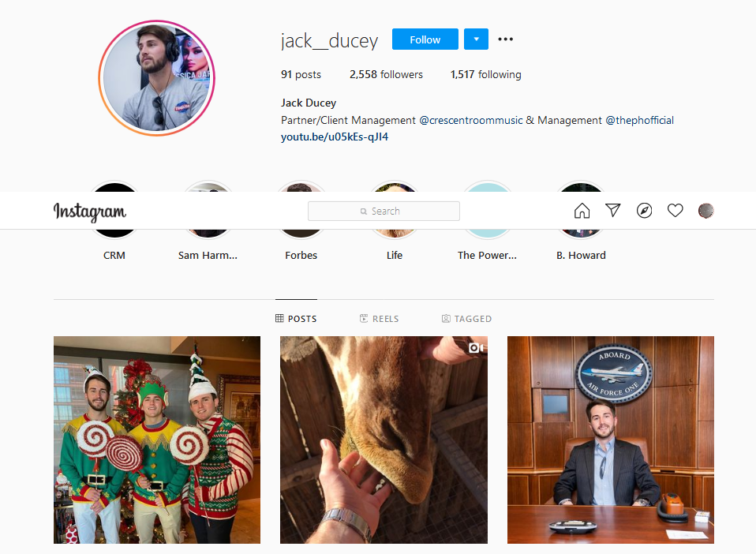Screen dimensions: 756x554
Task: Open the three-dot options menu
Action: [505, 39]
